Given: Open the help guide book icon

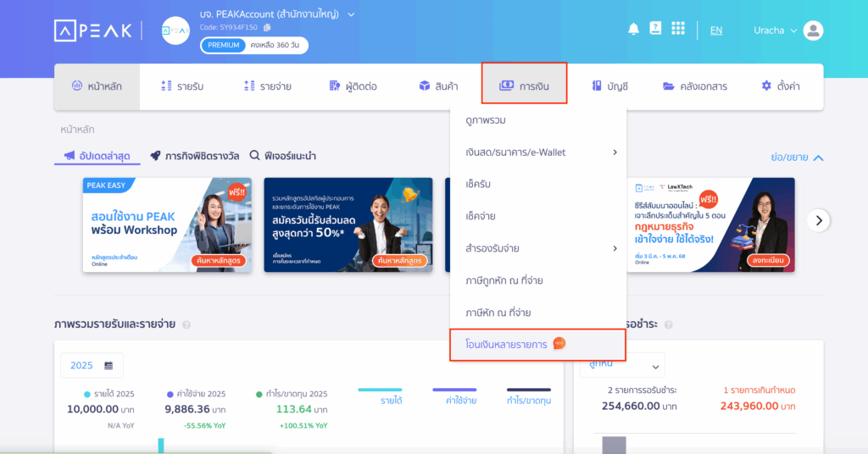Looking at the screenshot, I should (x=655, y=28).
